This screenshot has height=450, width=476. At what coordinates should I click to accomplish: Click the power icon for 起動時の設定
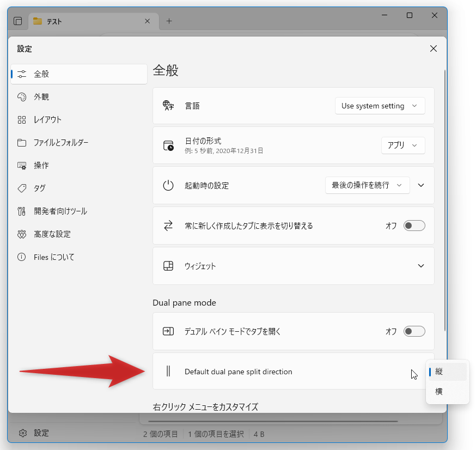coord(168,185)
